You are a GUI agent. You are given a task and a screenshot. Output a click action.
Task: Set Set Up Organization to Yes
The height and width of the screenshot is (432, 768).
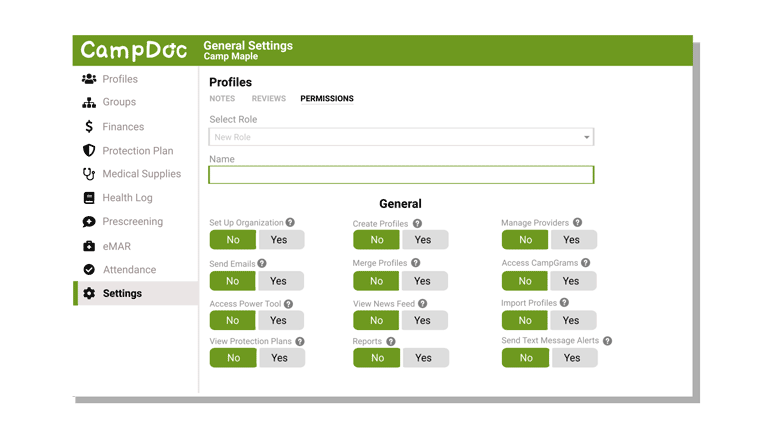tap(281, 240)
